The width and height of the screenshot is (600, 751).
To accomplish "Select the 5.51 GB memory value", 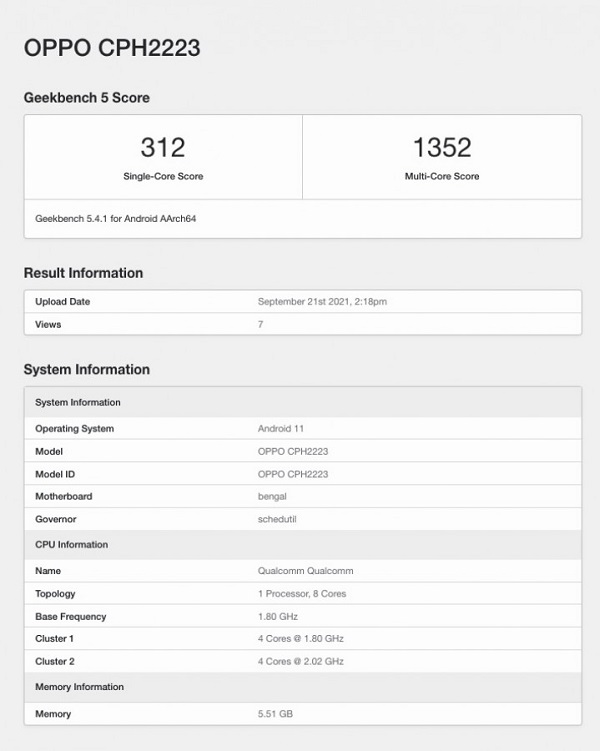I will pyautogui.click(x=275, y=714).
